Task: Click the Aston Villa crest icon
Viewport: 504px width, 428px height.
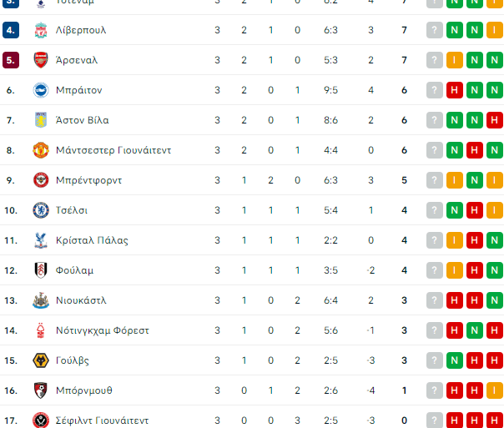Action: [x=41, y=120]
